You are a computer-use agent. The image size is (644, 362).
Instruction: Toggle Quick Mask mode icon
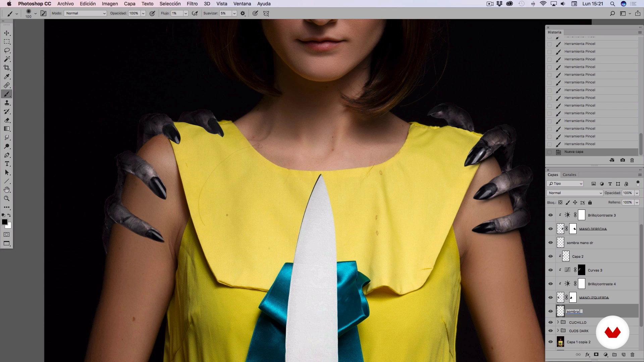[7, 235]
